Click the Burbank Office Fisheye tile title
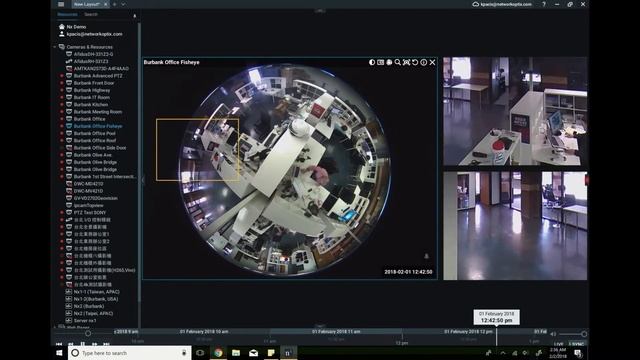The width and height of the screenshot is (640, 360). 171,62
